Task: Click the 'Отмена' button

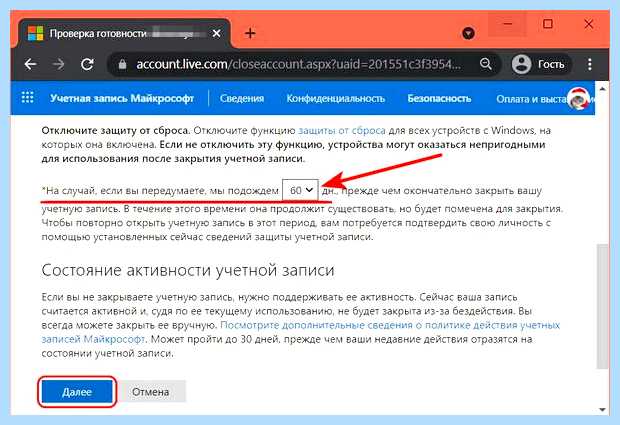Action: point(151,392)
